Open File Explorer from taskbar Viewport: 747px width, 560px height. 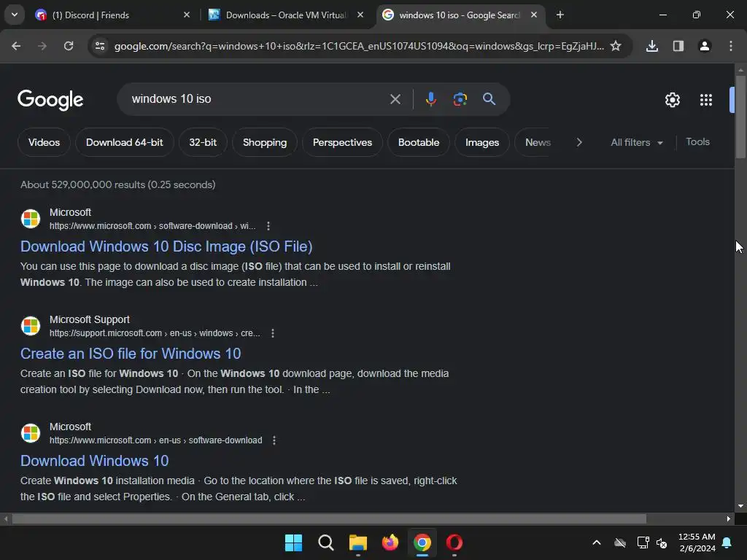pyautogui.click(x=357, y=542)
